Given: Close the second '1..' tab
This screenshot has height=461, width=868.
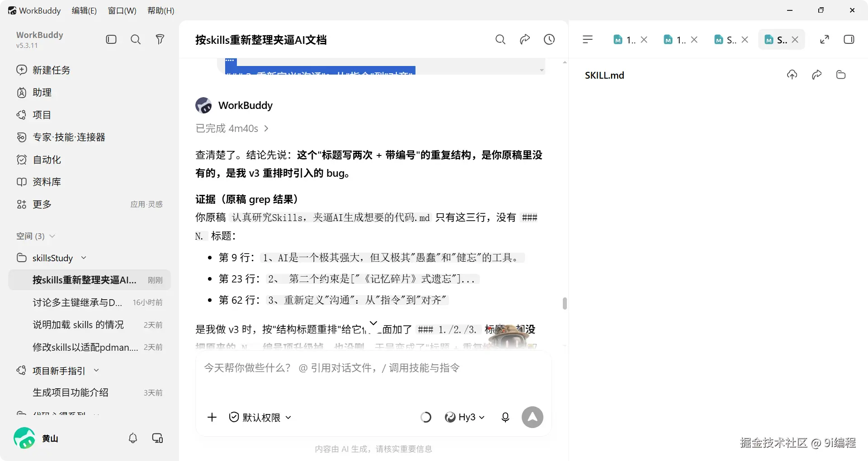Looking at the screenshot, I should coord(694,40).
